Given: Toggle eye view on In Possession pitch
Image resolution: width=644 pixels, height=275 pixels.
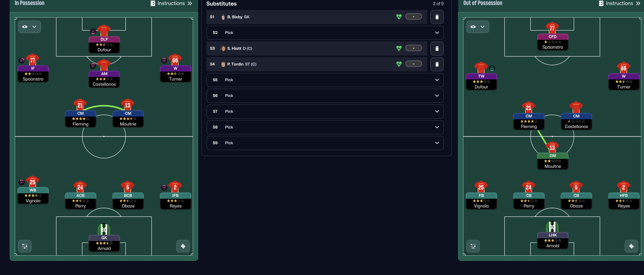Looking at the screenshot, I should (29, 27).
